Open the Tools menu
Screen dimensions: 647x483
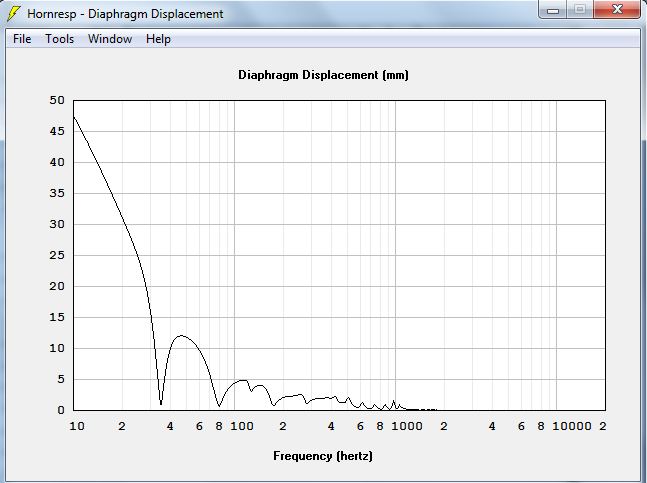tap(60, 39)
